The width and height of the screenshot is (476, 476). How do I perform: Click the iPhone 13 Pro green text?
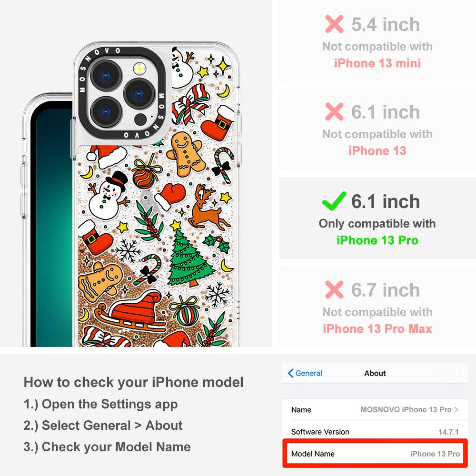[377, 240]
